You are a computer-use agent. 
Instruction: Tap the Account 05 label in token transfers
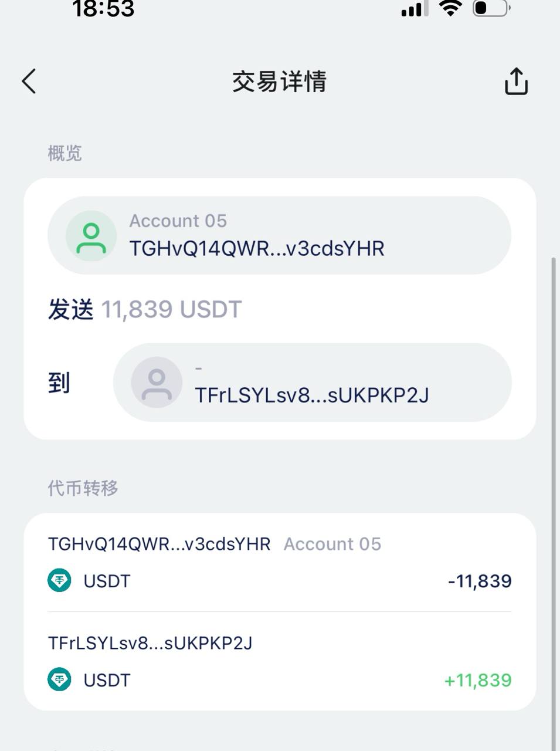coord(332,544)
